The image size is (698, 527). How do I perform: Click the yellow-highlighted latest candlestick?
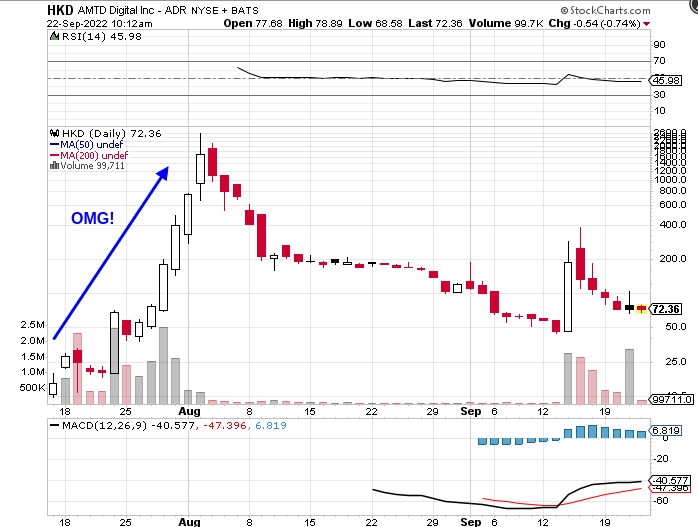(x=641, y=308)
